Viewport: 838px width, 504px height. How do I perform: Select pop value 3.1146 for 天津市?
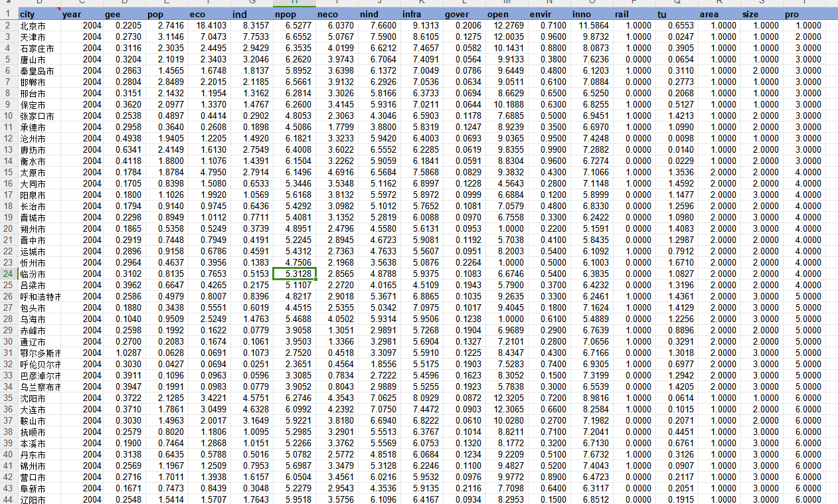pos(167,37)
